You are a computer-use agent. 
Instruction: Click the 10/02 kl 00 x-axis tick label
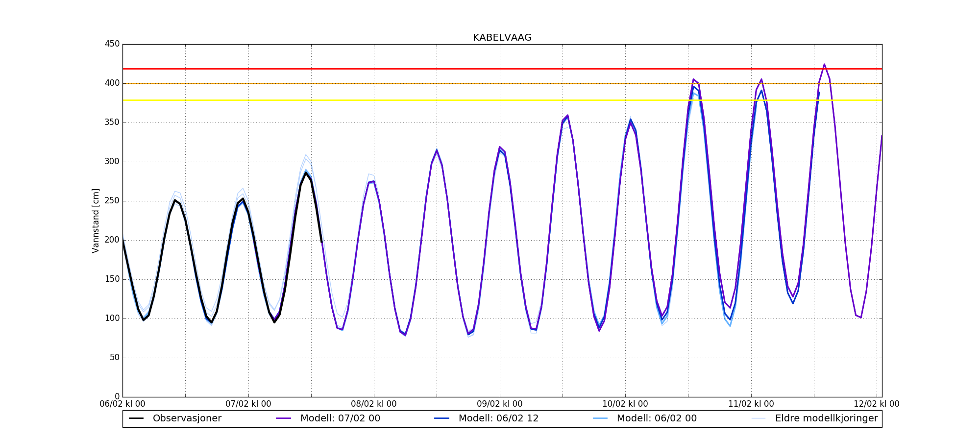625,404
